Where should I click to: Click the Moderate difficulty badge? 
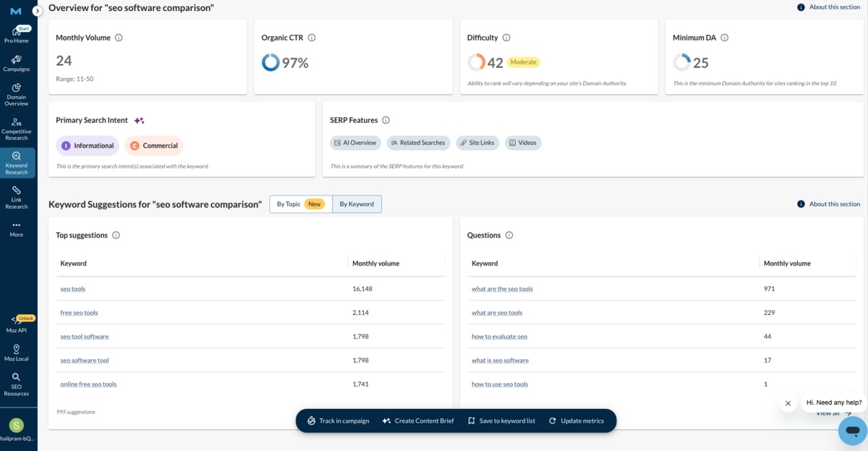tap(524, 62)
